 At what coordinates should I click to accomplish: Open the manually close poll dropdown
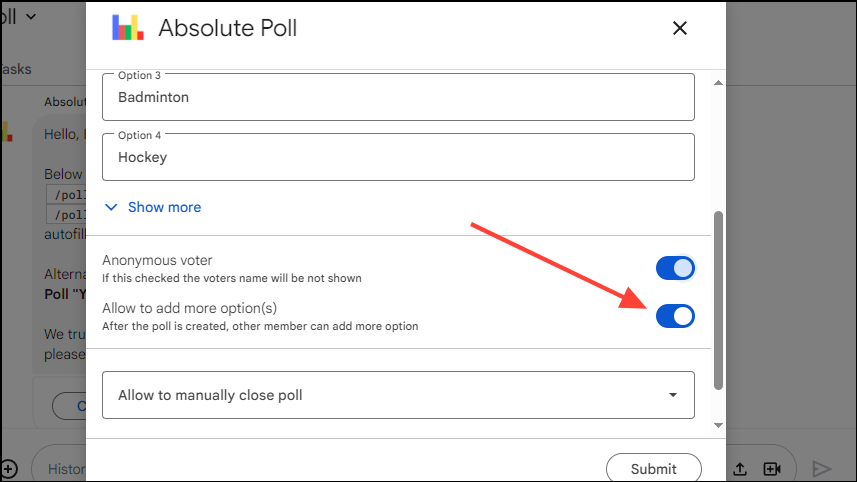tap(398, 395)
